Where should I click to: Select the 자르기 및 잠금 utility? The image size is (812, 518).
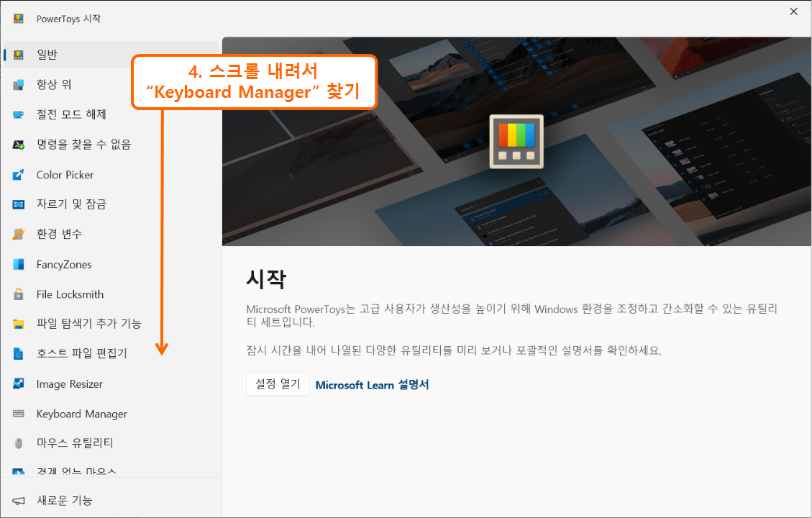(68, 204)
